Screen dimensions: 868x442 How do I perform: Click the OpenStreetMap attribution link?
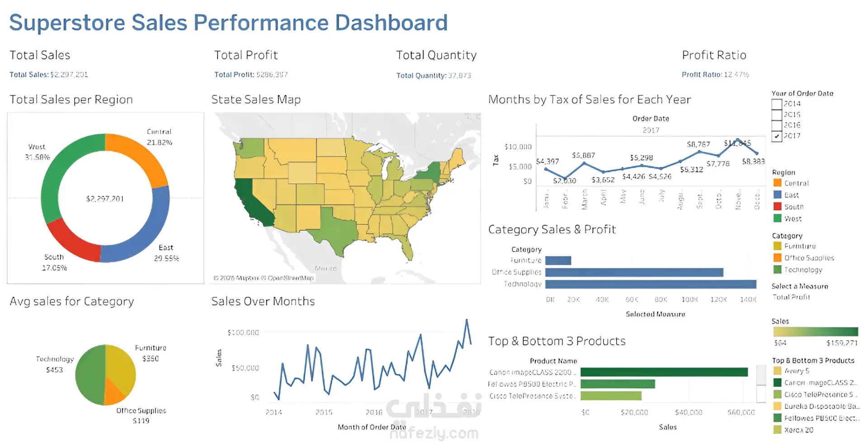(291, 278)
